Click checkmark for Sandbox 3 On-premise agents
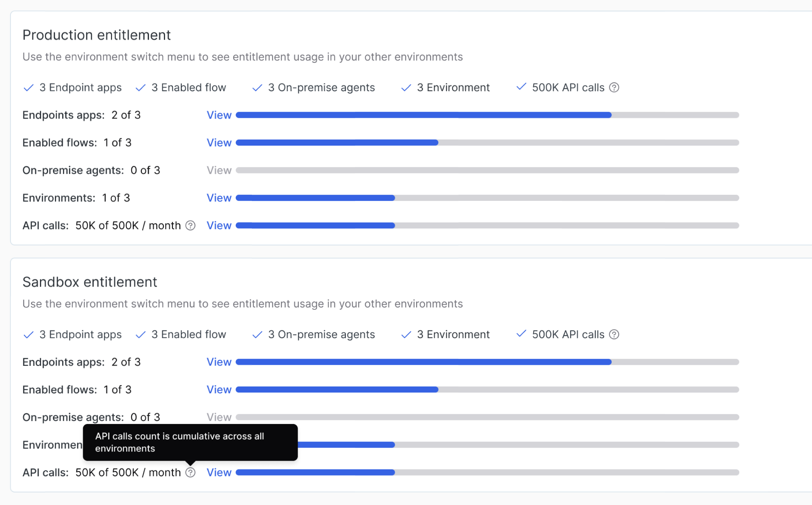This screenshot has height=505, width=812. pyautogui.click(x=257, y=334)
